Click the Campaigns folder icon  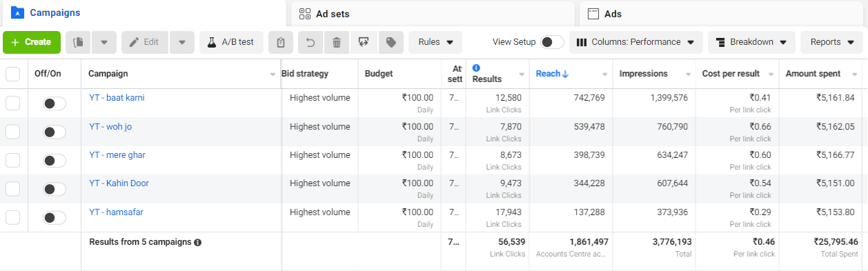(17, 12)
